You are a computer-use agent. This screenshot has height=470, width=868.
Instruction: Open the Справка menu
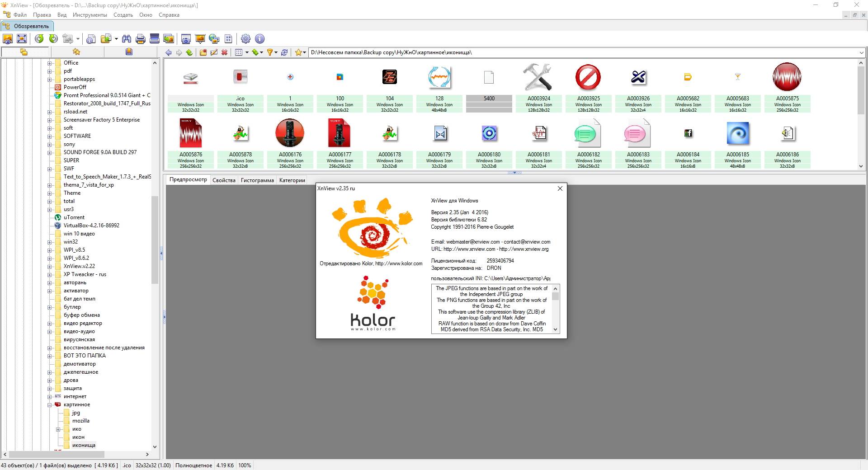coord(169,15)
